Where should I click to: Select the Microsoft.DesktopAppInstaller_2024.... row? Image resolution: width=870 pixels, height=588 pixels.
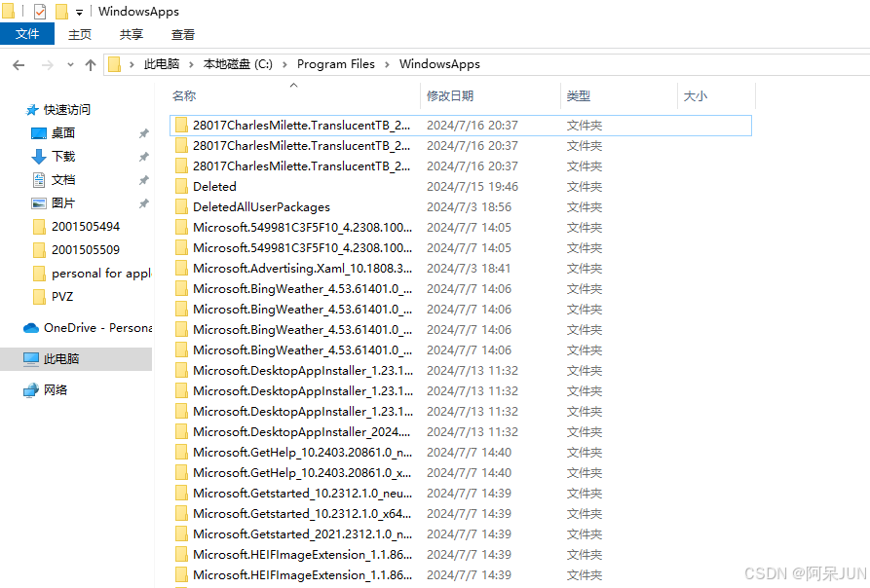tap(461, 431)
